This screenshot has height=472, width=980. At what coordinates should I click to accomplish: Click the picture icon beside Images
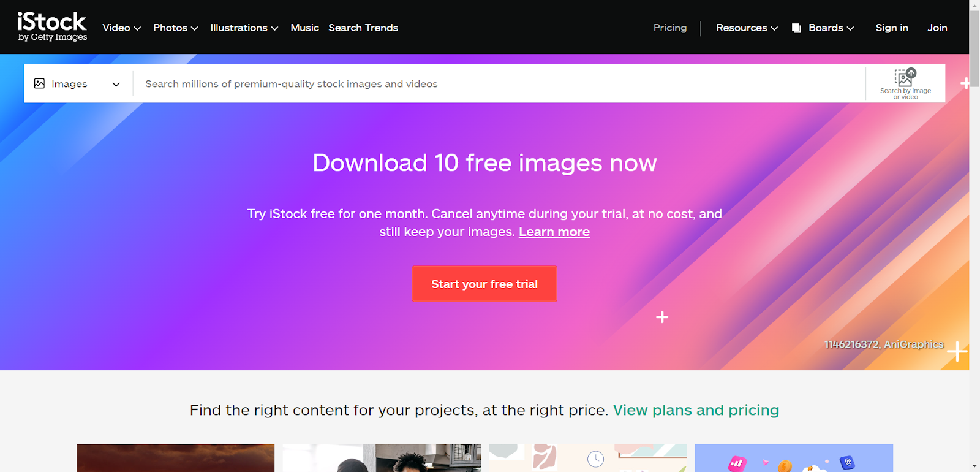pyautogui.click(x=39, y=83)
